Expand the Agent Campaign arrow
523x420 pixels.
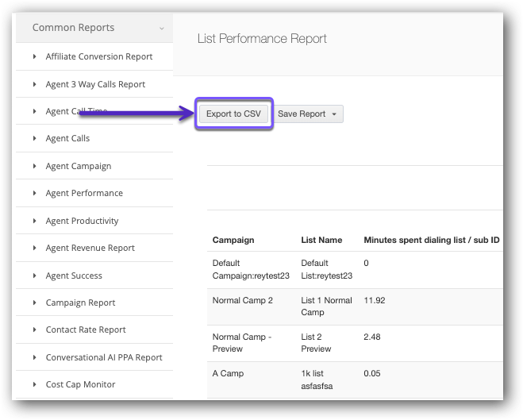[34, 166]
